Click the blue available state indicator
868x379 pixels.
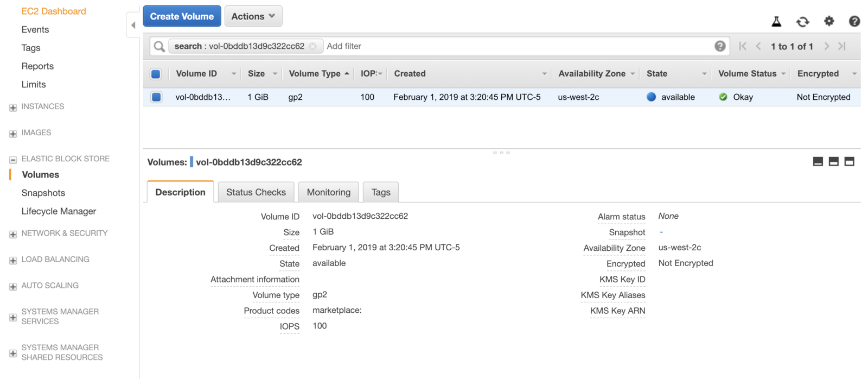point(651,97)
